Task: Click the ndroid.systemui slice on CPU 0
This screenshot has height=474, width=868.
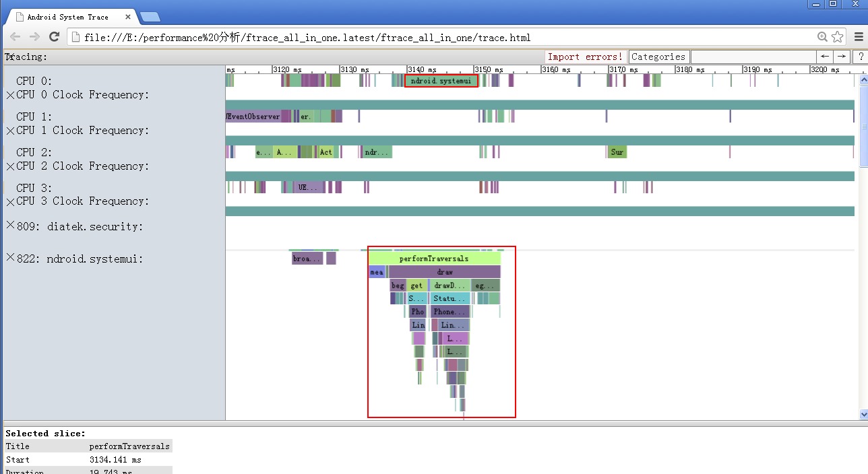Action: (x=441, y=81)
